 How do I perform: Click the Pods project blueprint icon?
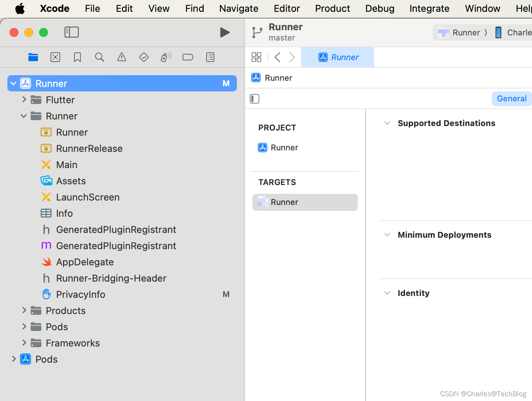[25, 359]
